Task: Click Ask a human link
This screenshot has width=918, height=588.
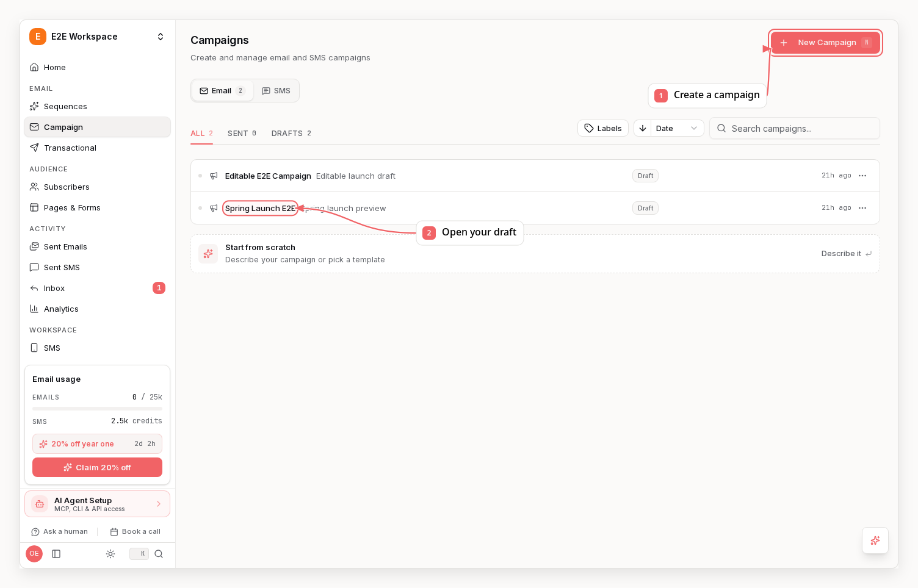Action: click(x=60, y=531)
